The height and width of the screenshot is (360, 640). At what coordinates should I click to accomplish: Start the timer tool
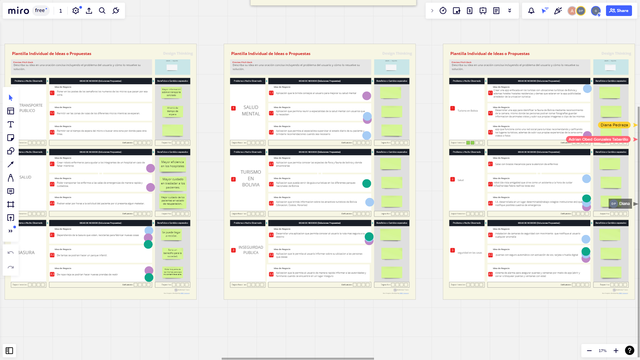tap(443, 11)
